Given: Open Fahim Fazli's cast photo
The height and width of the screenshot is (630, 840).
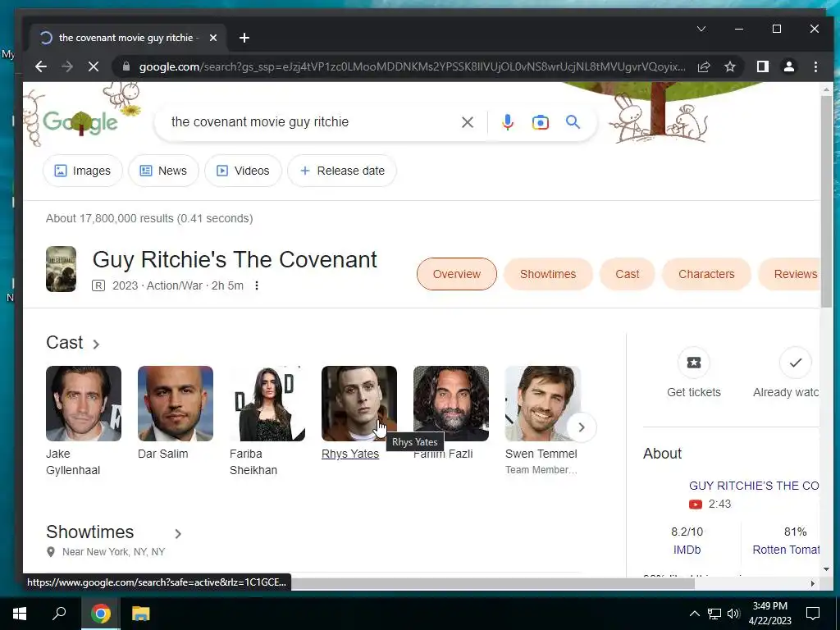Looking at the screenshot, I should click(x=451, y=404).
